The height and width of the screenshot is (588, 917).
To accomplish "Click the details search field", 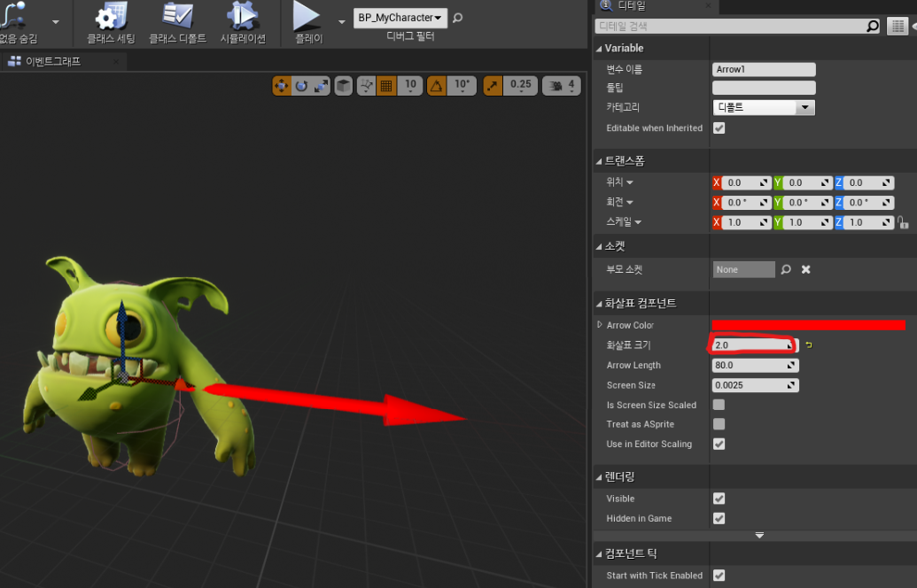I will tap(730, 27).
